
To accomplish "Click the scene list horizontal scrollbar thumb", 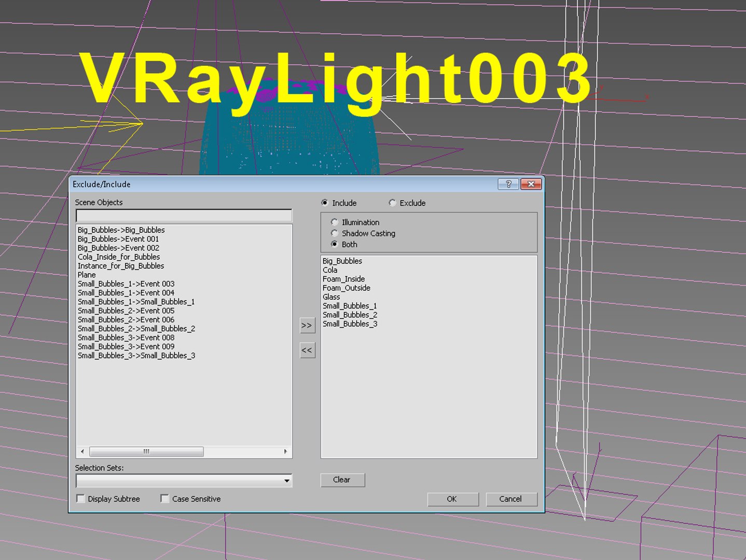I will tap(146, 452).
